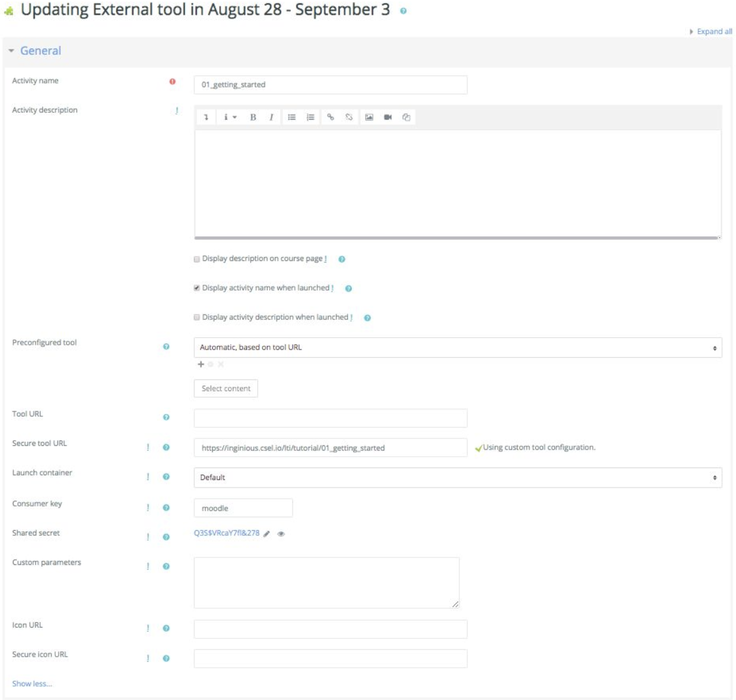Insert ordered numbered list in editor
The image size is (736, 700).
311,117
